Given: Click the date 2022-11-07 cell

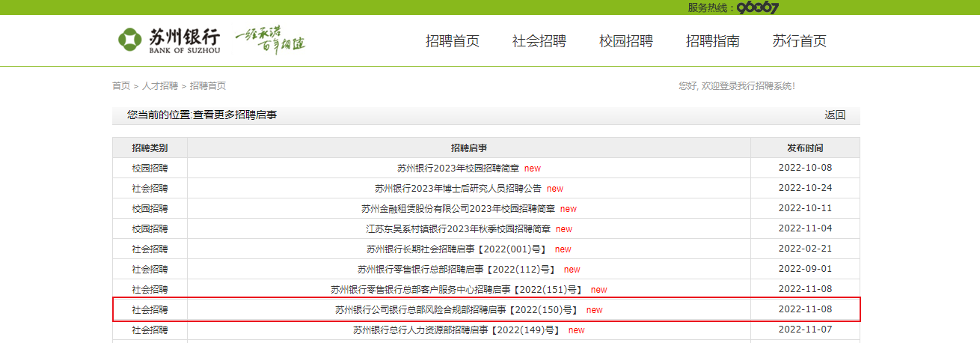Looking at the screenshot, I should pos(805,330).
